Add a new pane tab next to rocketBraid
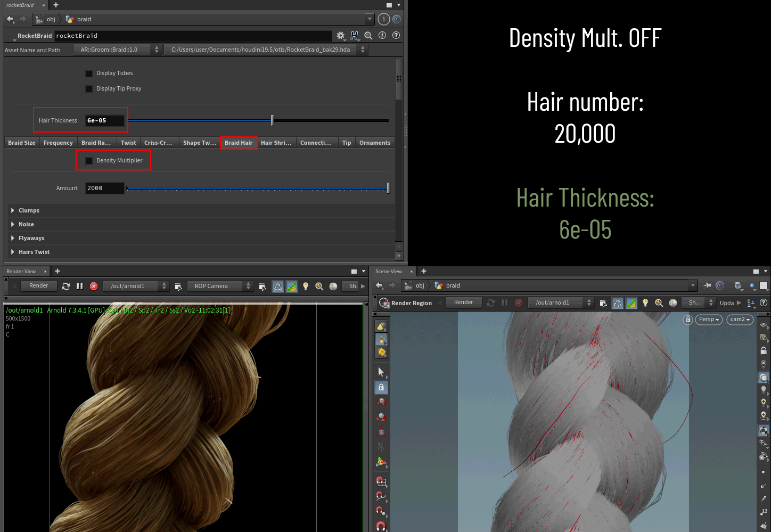 pos(56,5)
